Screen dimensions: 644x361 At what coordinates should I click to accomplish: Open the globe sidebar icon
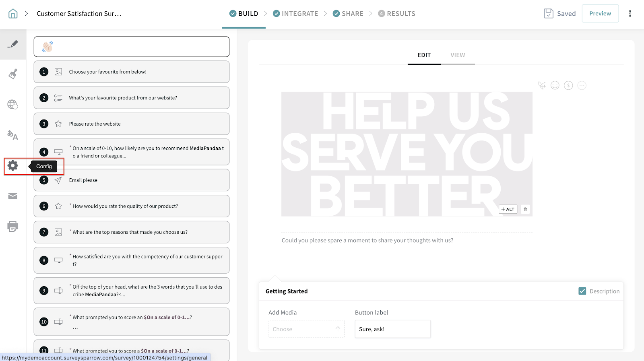13,105
